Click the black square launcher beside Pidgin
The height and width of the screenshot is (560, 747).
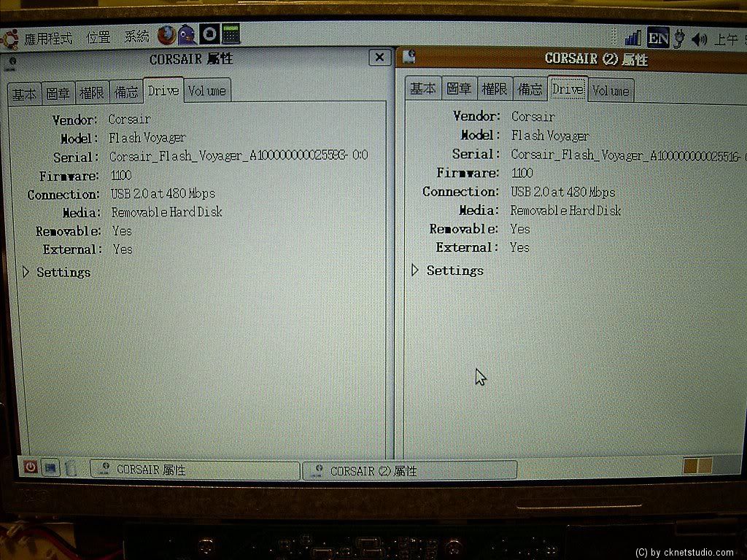click(209, 34)
